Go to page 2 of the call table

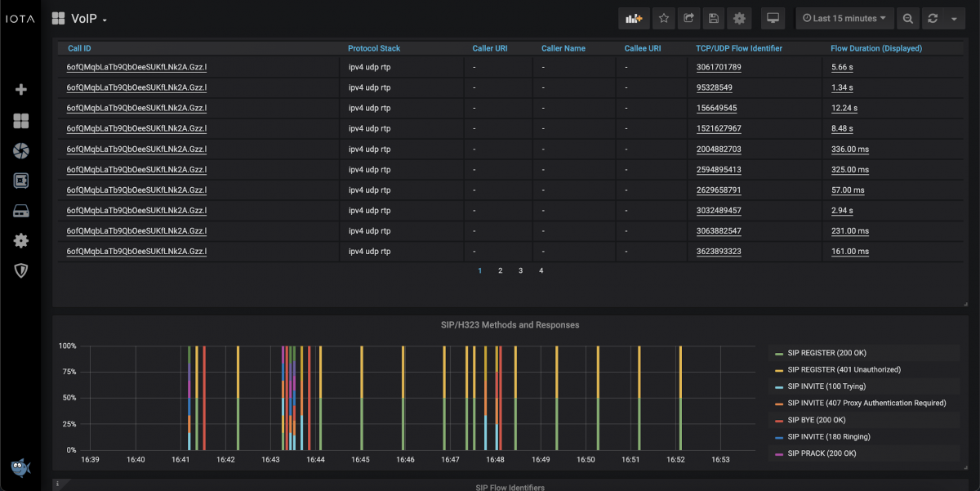coord(500,270)
